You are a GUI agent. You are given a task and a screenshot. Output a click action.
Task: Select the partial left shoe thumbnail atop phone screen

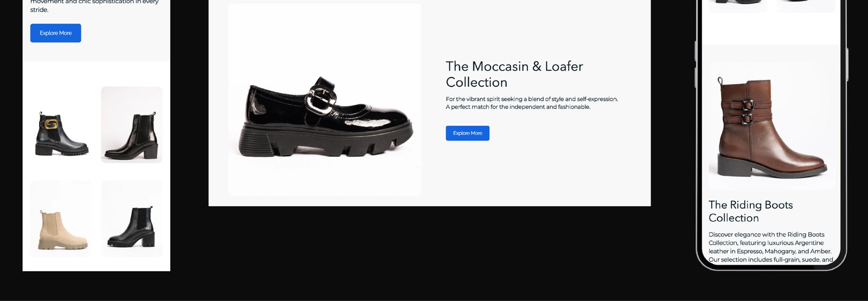click(738, 5)
